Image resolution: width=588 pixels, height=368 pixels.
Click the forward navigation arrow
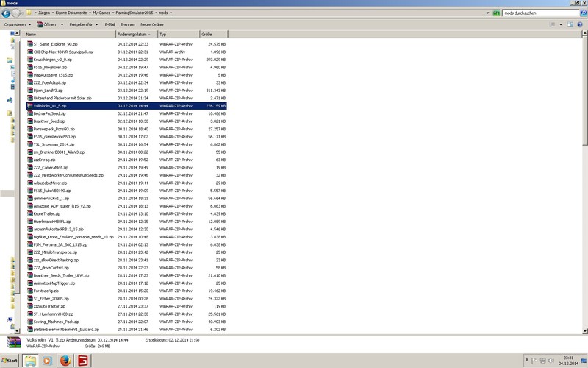point(16,13)
